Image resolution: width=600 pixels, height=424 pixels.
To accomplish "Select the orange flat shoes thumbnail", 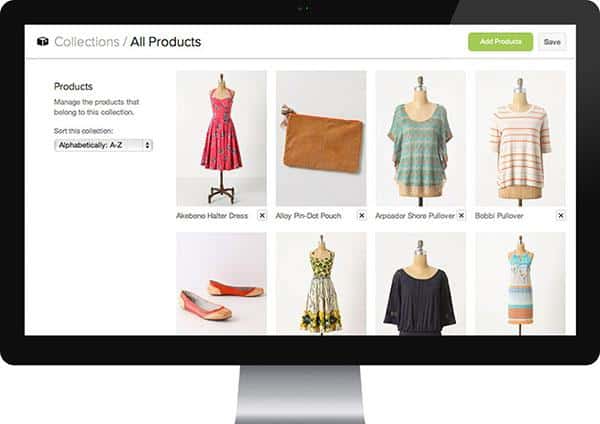I will [x=221, y=284].
